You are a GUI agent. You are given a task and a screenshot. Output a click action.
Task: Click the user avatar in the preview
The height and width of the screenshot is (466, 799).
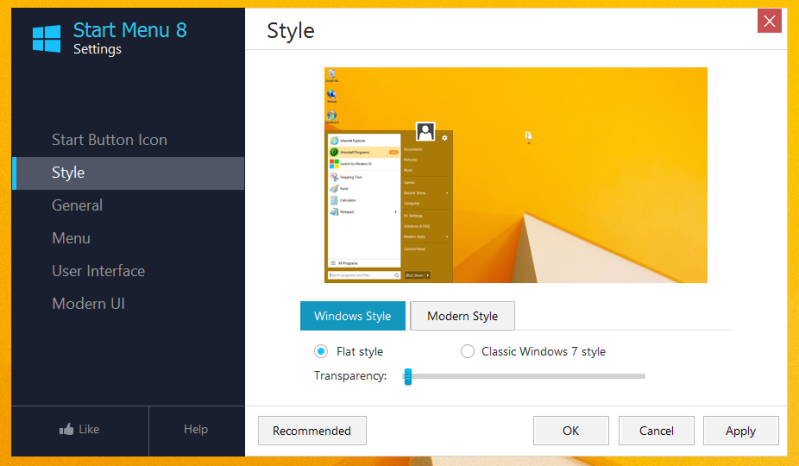(x=425, y=132)
